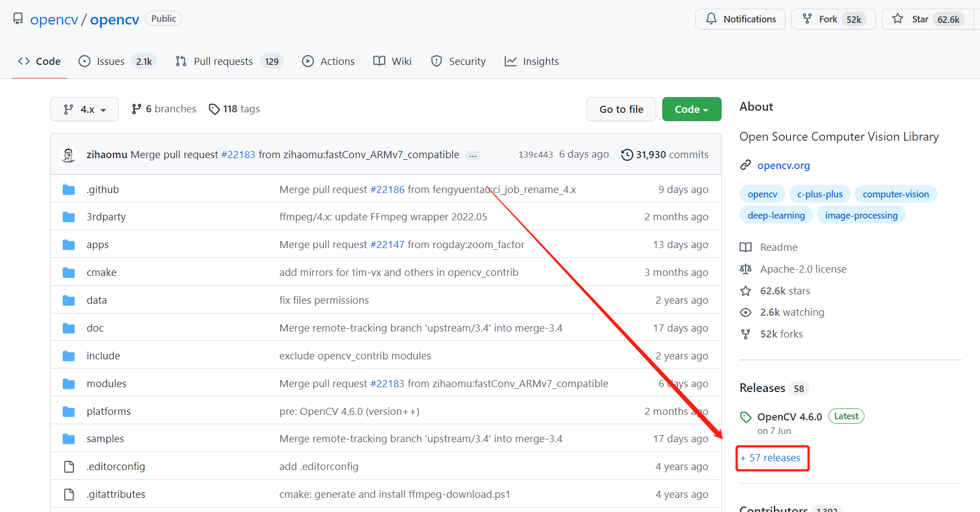Open the Actions tab

click(328, 62)
